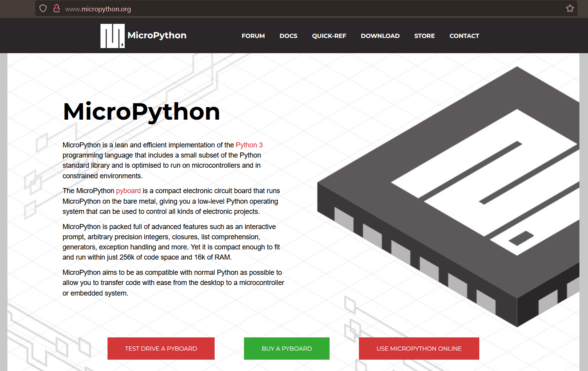588x371 pixels.
Task: Click the MicroPython logo icon in header
Action: point(112,36)
